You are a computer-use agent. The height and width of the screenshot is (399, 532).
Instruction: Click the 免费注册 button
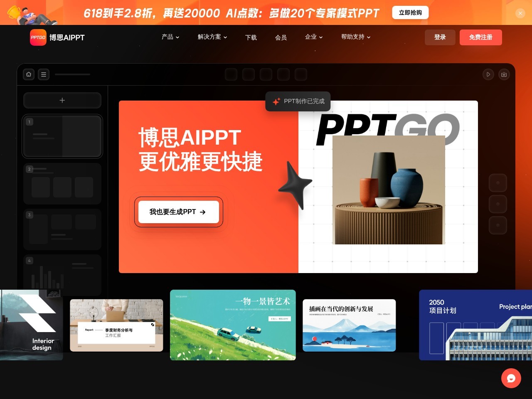tap(481, 37)
